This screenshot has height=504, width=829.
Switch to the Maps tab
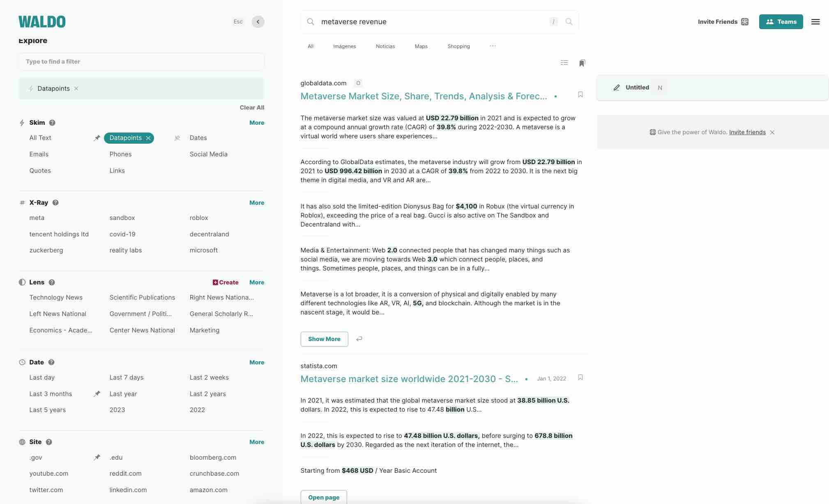tap(421, 46)
